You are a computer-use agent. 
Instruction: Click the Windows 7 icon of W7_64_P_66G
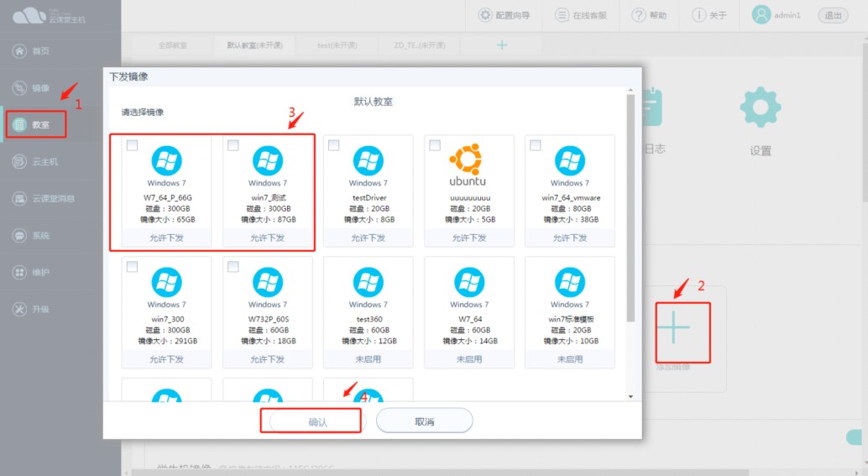coord(166,161)
